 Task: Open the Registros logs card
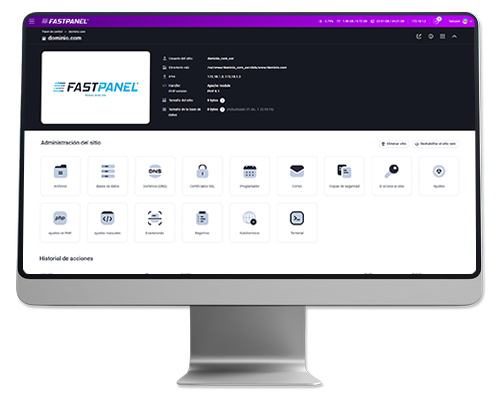point(202,222)
